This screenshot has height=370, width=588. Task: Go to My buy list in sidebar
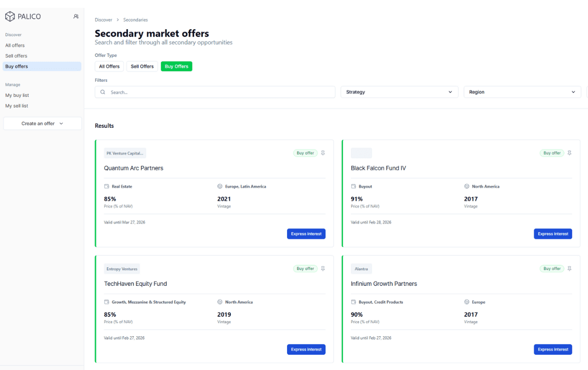[x=17, y=95]
